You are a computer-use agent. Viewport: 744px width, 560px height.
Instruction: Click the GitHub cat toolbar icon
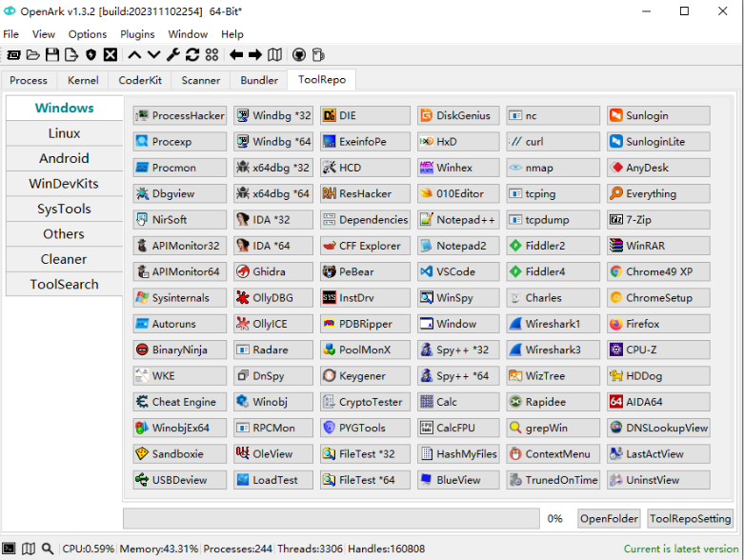299,55
